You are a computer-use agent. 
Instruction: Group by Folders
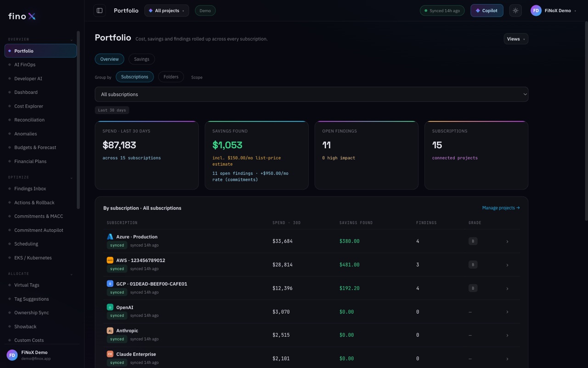coord(171,77)
